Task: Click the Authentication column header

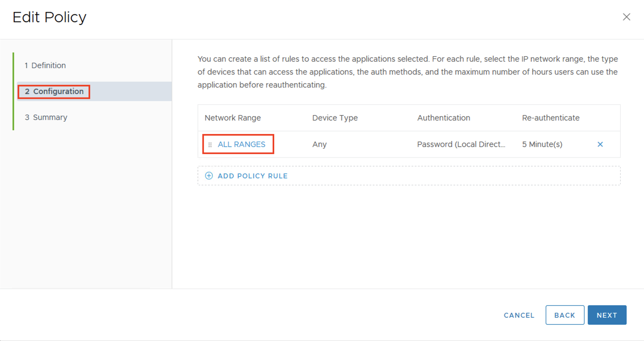Action: click(x=443, y=118)
